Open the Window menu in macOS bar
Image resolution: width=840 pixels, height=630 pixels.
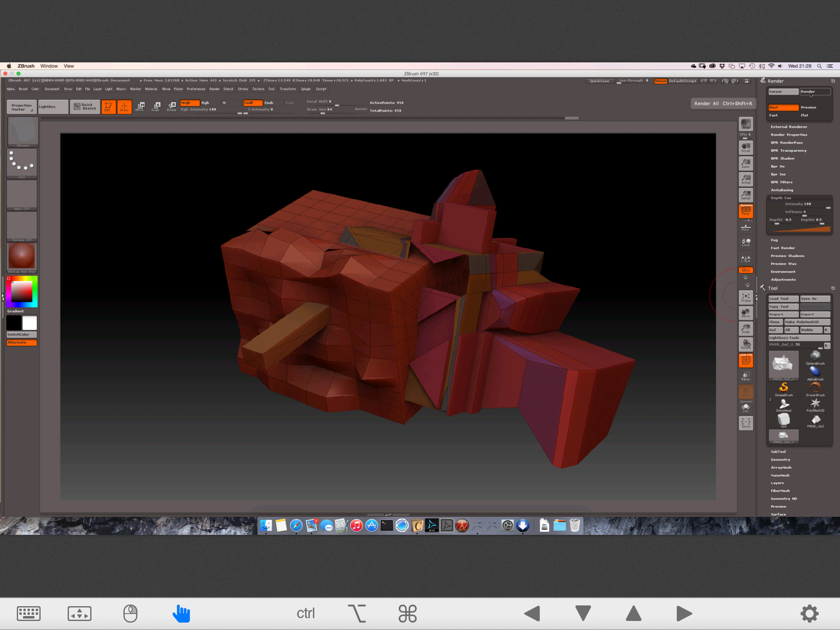(49, 66)
